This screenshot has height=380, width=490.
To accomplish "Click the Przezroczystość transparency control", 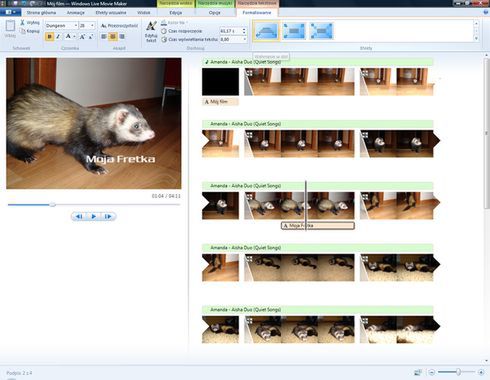I will tap(119, 26).
